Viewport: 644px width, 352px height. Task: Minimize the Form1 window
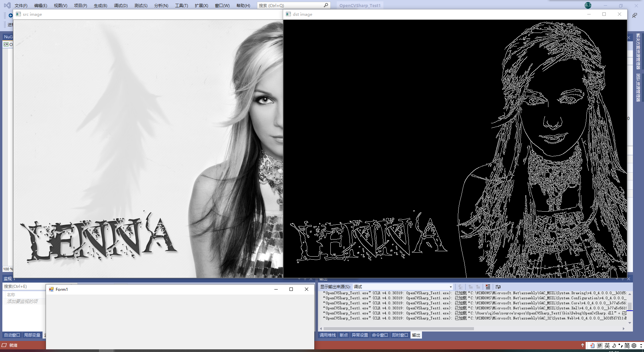tap(276, 289)
